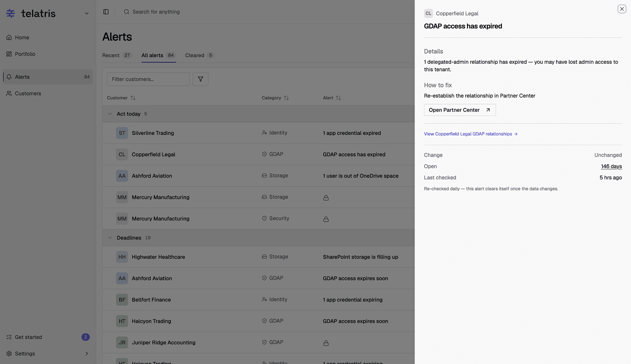This screenshot has height=364, width=631.
Task: Click SharePoint storage is filling up alert
Action: point(360,257)
